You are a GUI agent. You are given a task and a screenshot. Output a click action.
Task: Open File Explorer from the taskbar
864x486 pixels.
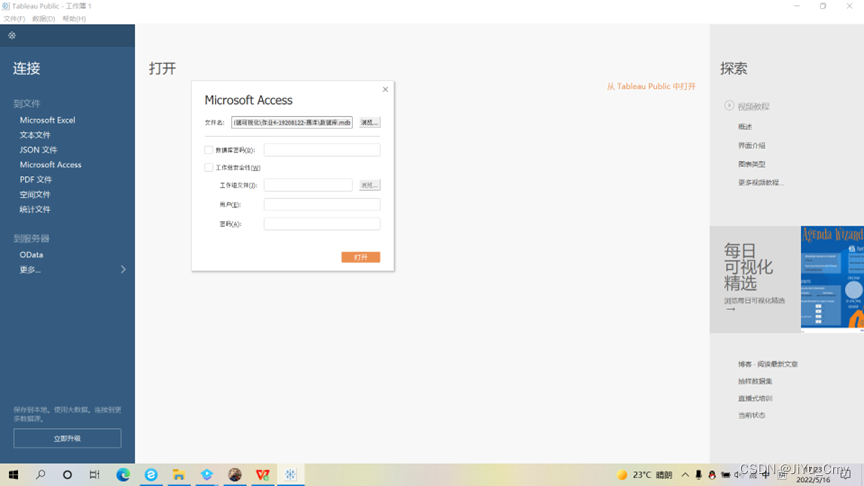pyautogui.click(x=179, y=474)
